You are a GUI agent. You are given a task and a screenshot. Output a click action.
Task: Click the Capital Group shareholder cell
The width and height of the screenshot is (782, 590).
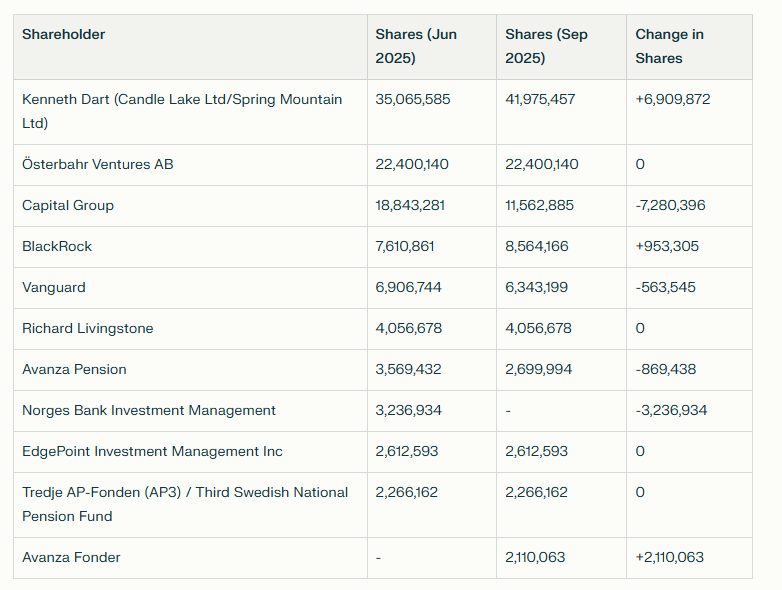(x=68, y=205)
